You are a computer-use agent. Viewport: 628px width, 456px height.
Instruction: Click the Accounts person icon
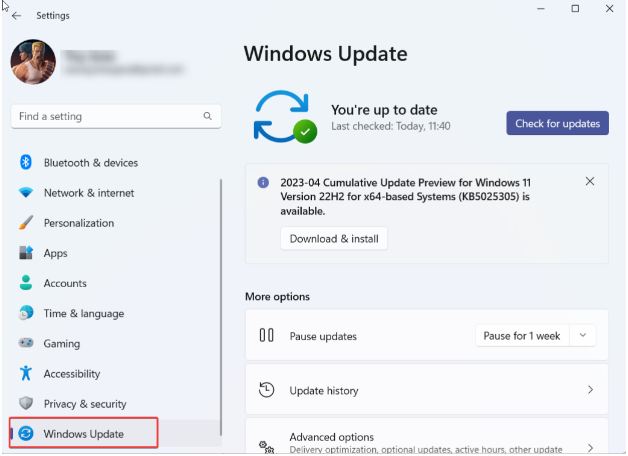[26, 283]
